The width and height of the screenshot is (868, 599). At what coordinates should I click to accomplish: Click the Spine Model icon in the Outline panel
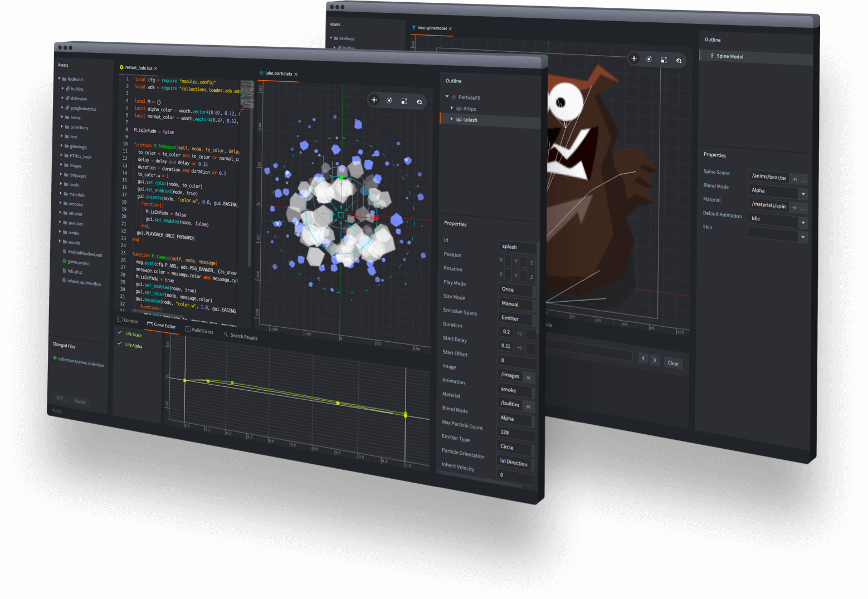[711, 56]
